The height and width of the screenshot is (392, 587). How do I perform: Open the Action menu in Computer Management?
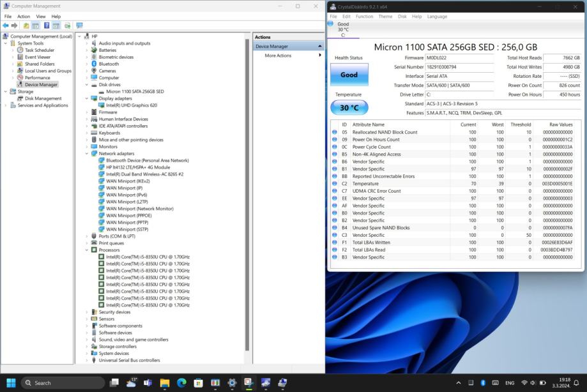[24, 16]
